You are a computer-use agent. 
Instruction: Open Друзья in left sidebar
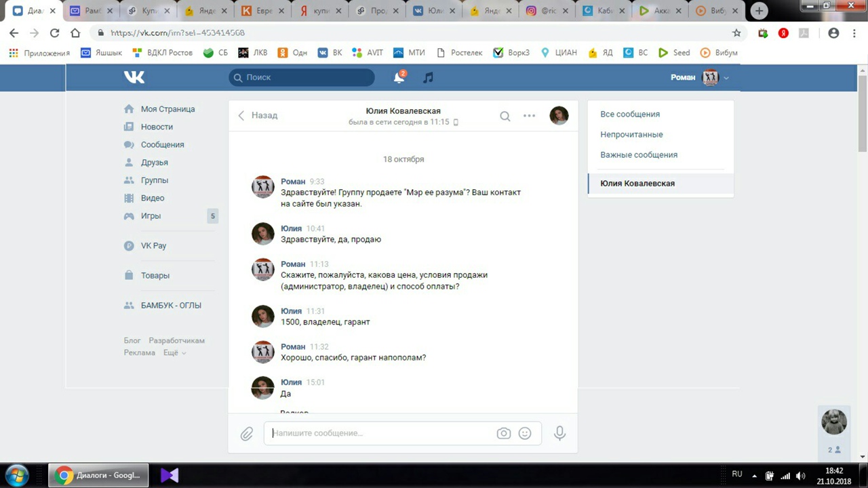point(154,163)
